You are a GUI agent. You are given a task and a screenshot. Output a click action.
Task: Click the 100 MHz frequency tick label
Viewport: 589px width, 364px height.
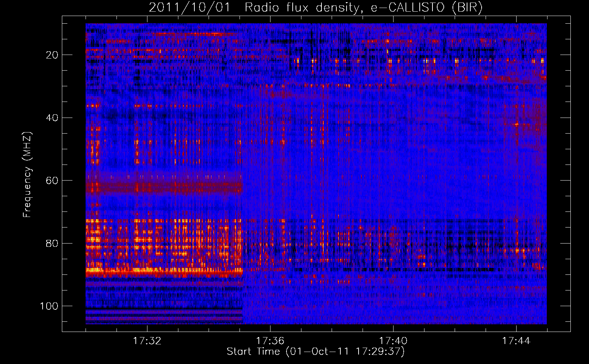(49, 306)
